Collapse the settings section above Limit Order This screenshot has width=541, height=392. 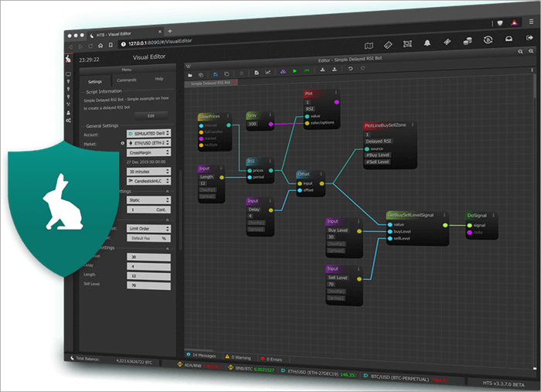point(168,220)
